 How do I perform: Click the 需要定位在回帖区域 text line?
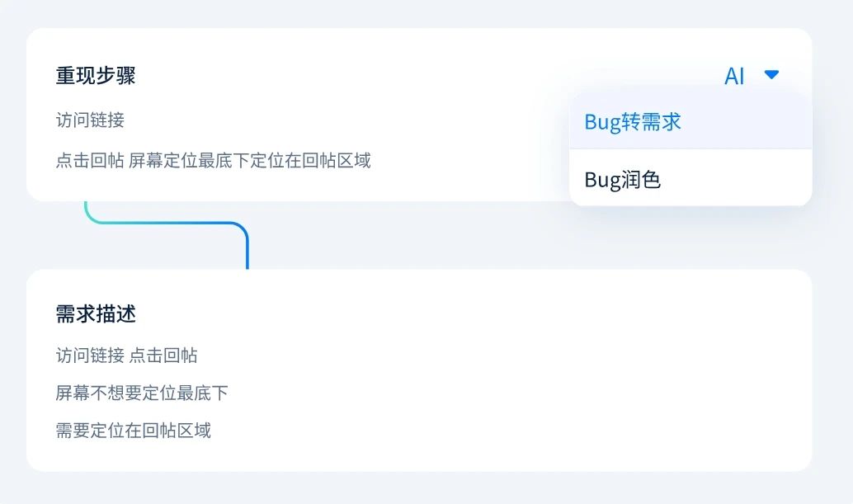[x=132, y=431]
